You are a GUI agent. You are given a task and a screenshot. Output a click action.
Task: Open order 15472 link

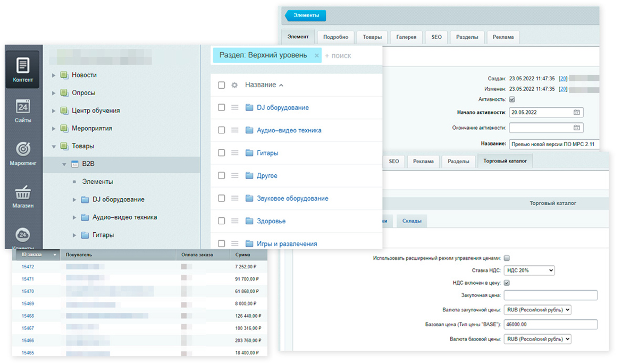28,267
